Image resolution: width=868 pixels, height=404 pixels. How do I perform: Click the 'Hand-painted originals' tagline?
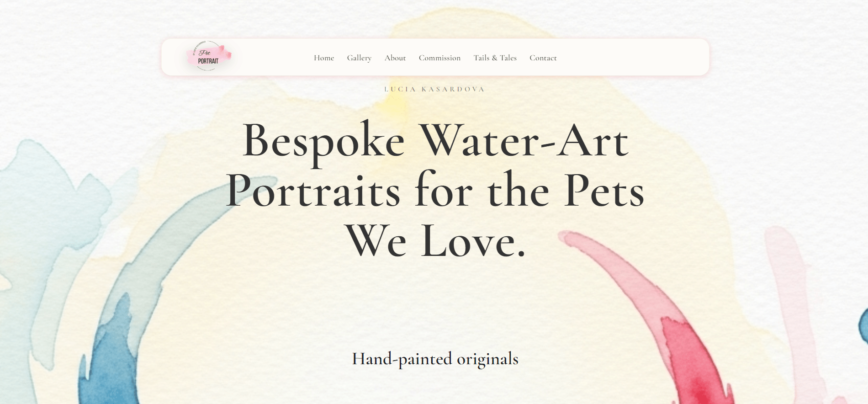[434, 359]
